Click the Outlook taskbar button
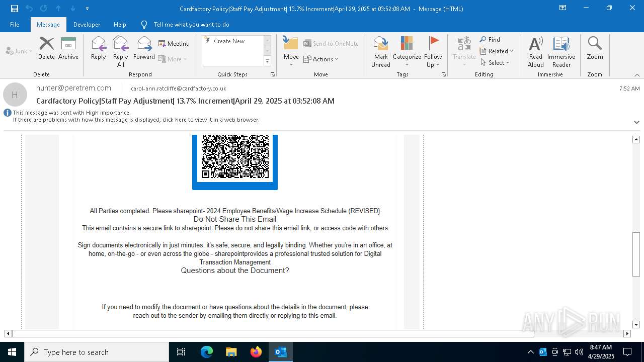This screenshot has width=644, height=362. 280,352
